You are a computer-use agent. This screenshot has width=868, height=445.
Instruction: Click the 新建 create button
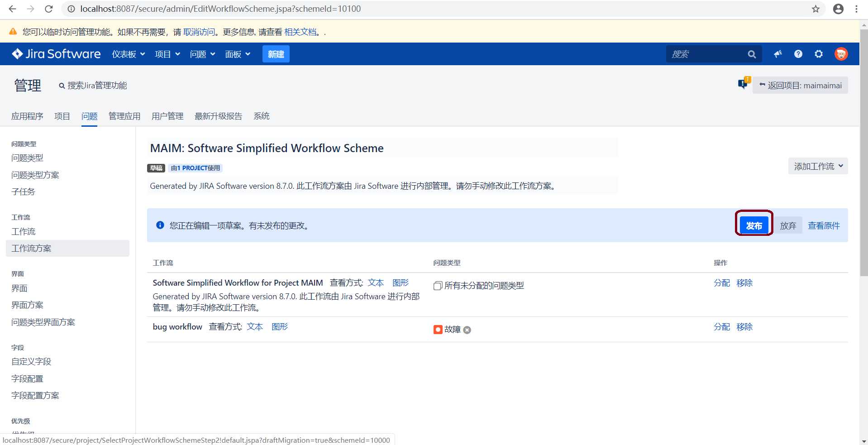276,54
